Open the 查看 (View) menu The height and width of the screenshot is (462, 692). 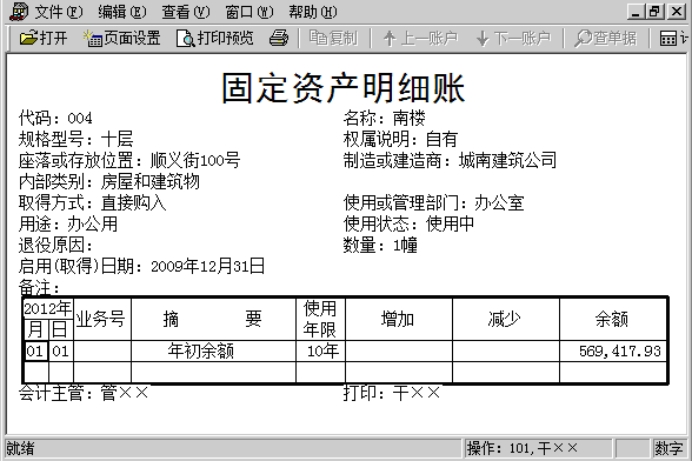click(x=186, y=11)
